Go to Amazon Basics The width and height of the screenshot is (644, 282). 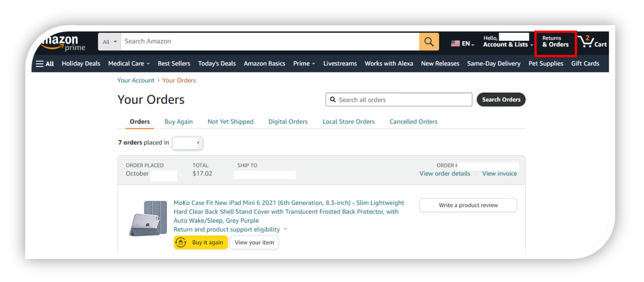[265, 64]
